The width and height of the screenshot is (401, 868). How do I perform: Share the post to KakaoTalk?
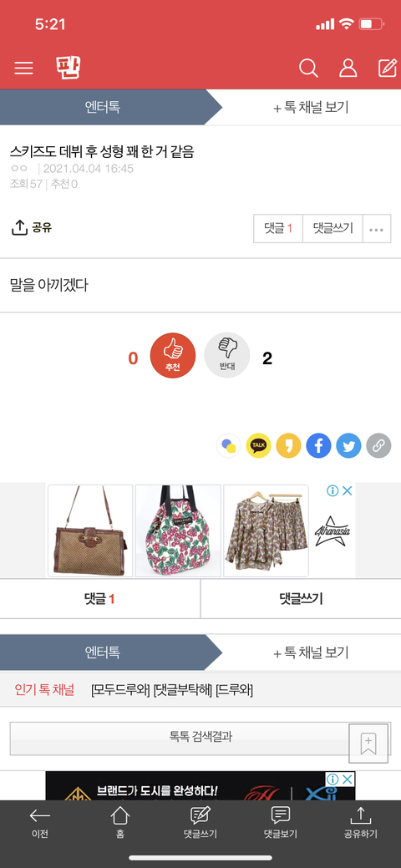[x=259, y=445]
